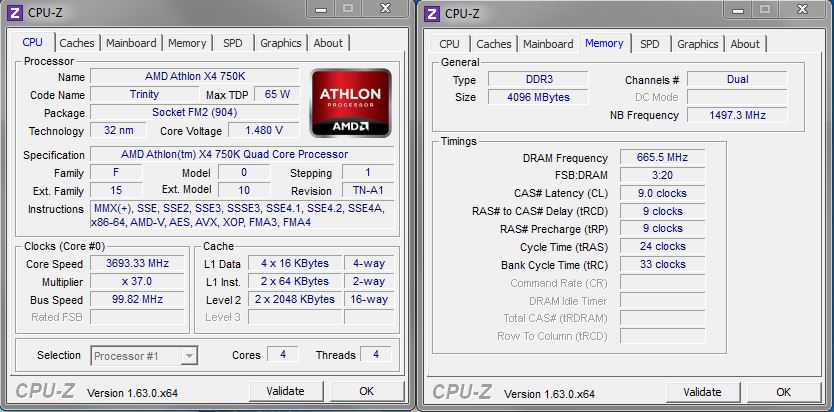Click the empty Rated FSB field
Viewport: 834px width, 412px height.
point(137,317)
